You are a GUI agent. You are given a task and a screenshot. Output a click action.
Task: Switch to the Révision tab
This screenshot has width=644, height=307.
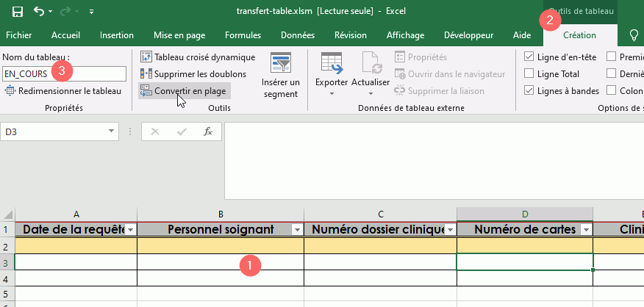pyautogui.click(x=351, y=35)
